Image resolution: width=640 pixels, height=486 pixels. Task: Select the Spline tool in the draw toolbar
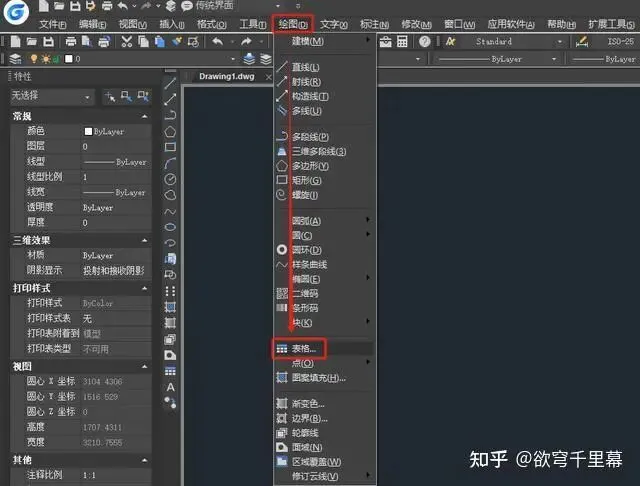click(170, 211)
